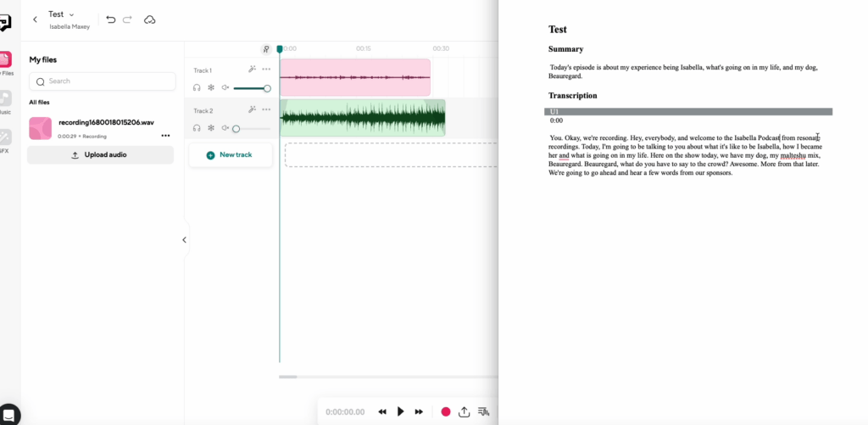Click the horizontal timeline scrollbar

pos(288,377)
